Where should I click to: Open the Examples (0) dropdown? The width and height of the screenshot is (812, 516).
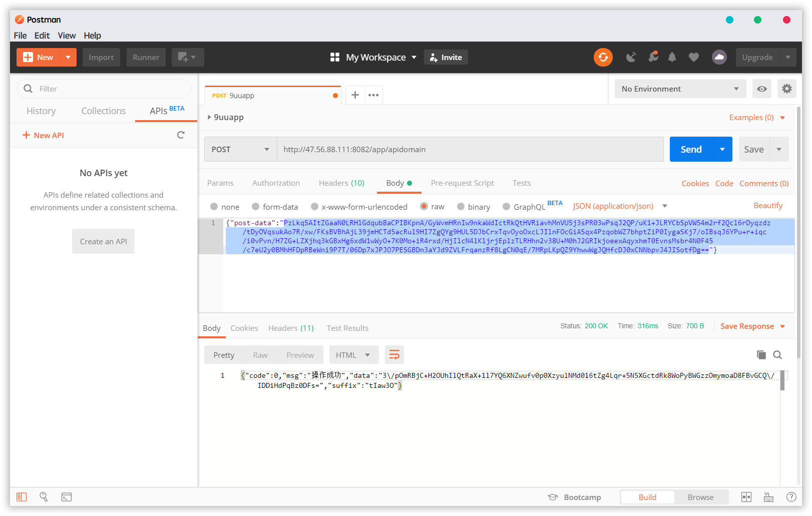point(757,118)
